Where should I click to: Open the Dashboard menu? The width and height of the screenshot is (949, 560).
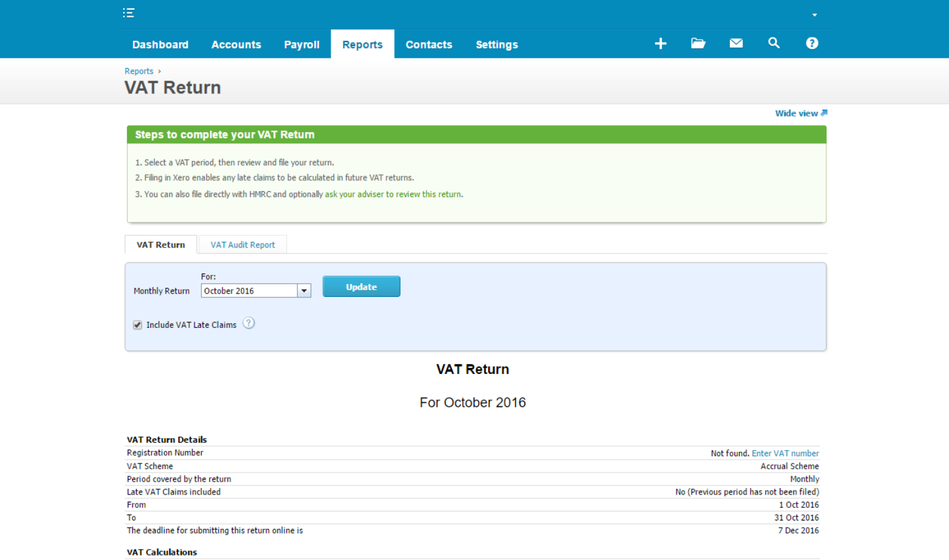[160, 45]
